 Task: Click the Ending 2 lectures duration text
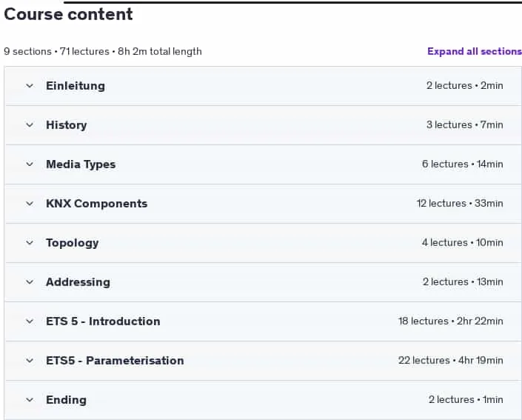pyautogui.click(x=466, y=400)
